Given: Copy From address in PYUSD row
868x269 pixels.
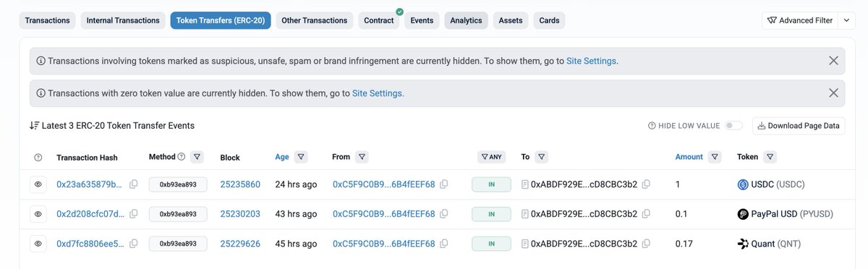Looking at the screenshot, I should tap(443, 214).
